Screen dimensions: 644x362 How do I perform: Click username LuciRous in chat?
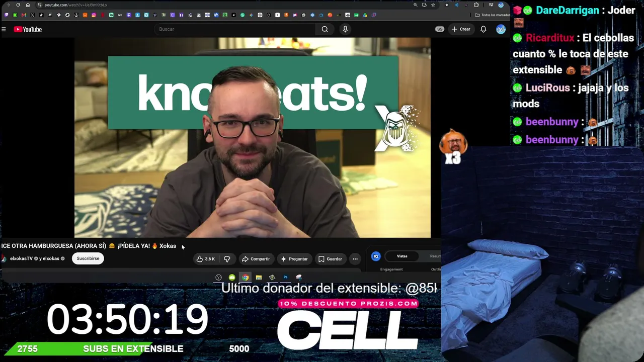click(548, 88)
